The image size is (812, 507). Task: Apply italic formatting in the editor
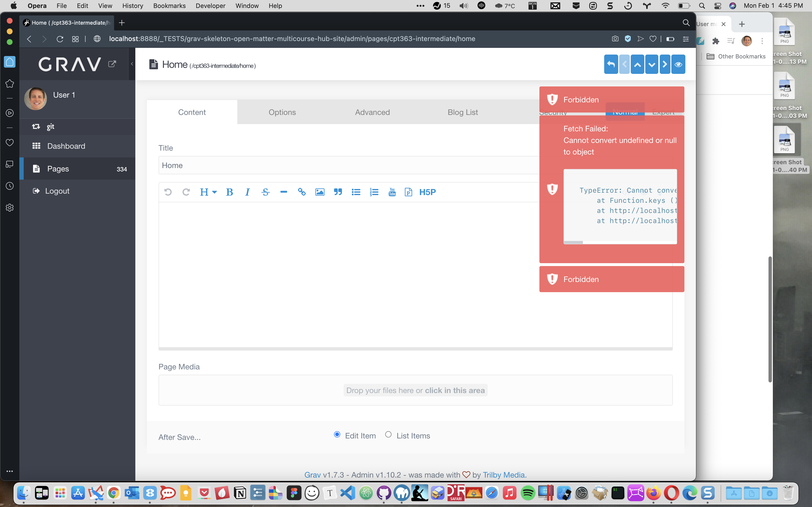pos(248,192)
